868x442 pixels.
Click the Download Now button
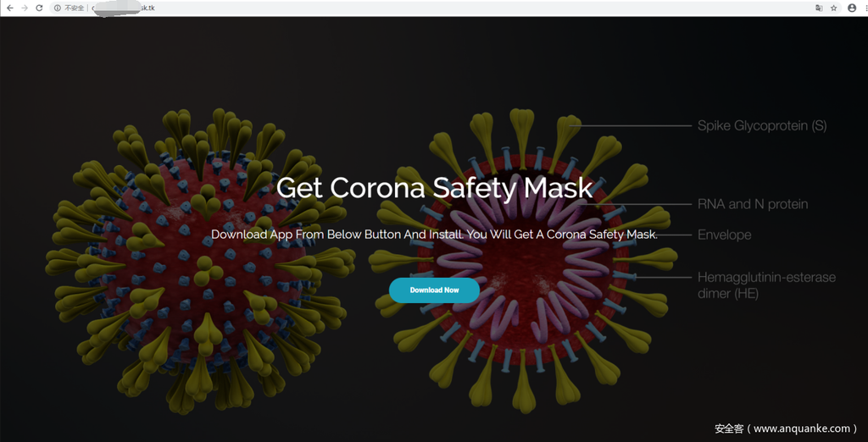pyautogui.click(x=434, y=290)
